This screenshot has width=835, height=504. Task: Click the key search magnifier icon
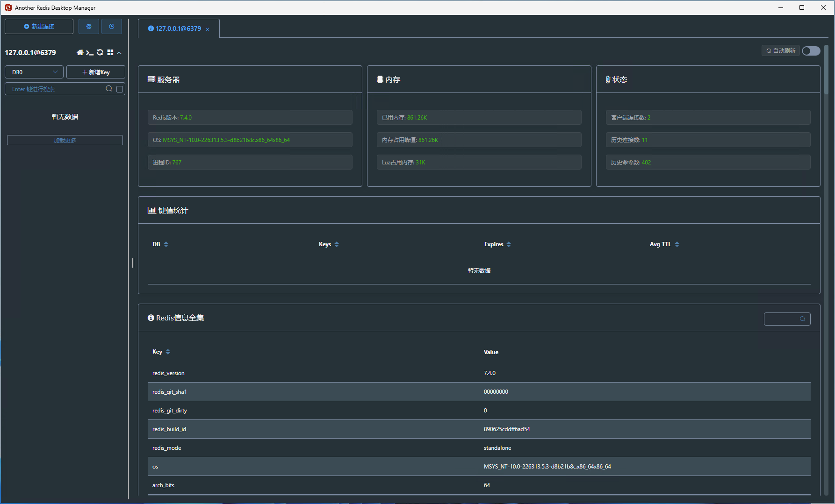point(109,89)
